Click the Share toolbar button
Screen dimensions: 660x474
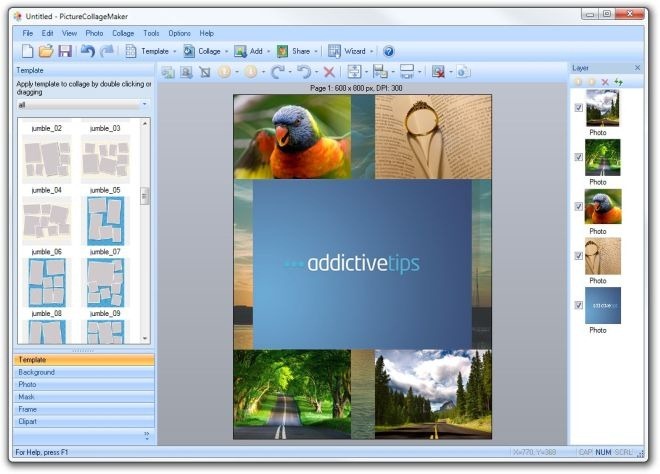[293, 51]
